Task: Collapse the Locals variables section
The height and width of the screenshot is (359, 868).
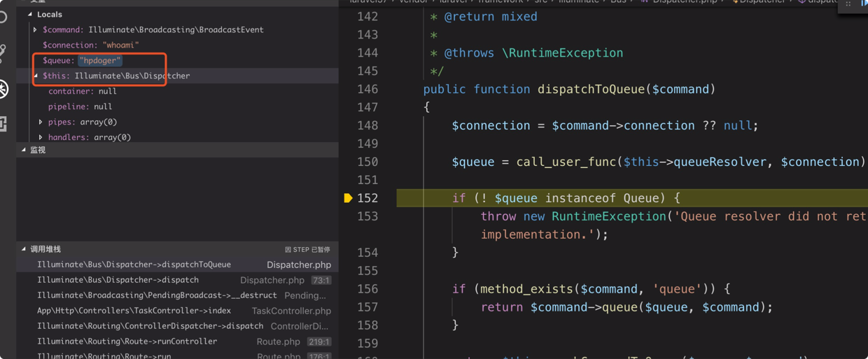Action: tap(30, 15)
